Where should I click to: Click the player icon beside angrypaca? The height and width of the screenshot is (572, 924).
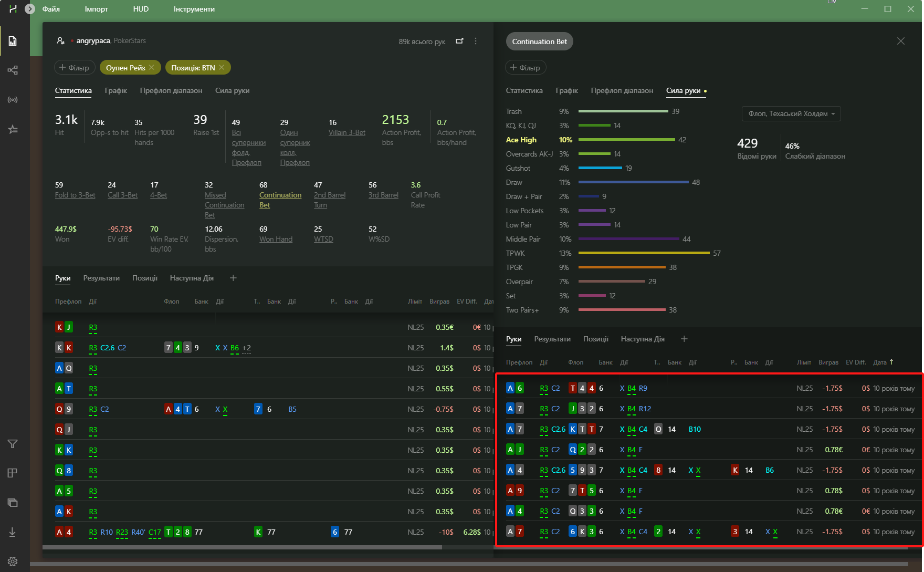(x=61, y=41)
